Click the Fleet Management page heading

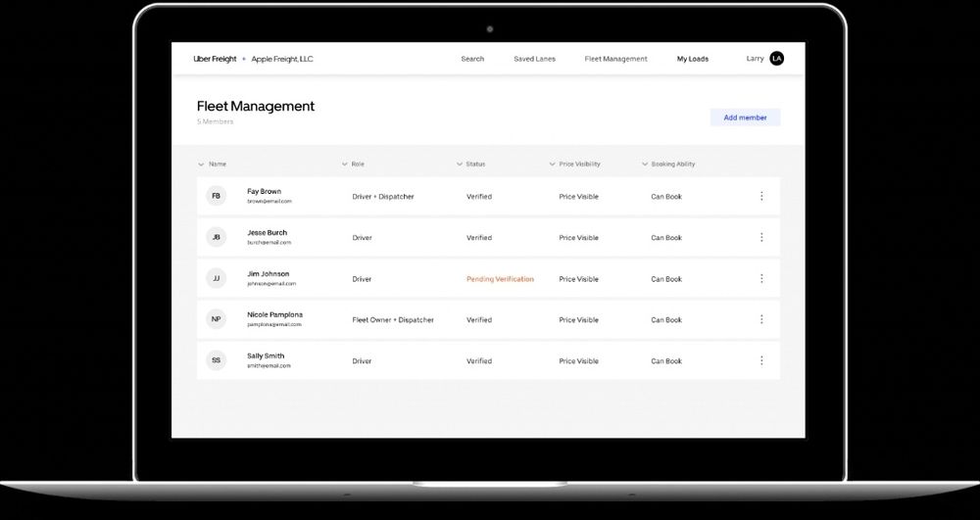[256, 106]
